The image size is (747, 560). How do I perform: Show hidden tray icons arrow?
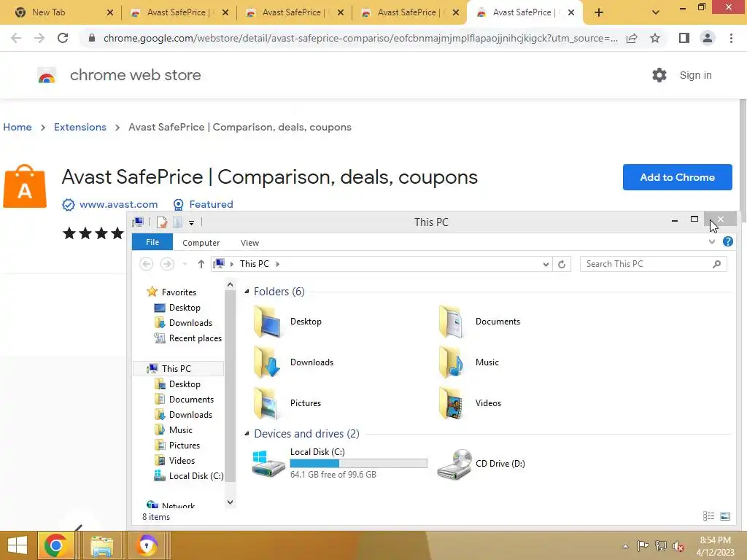pos(625,546)
